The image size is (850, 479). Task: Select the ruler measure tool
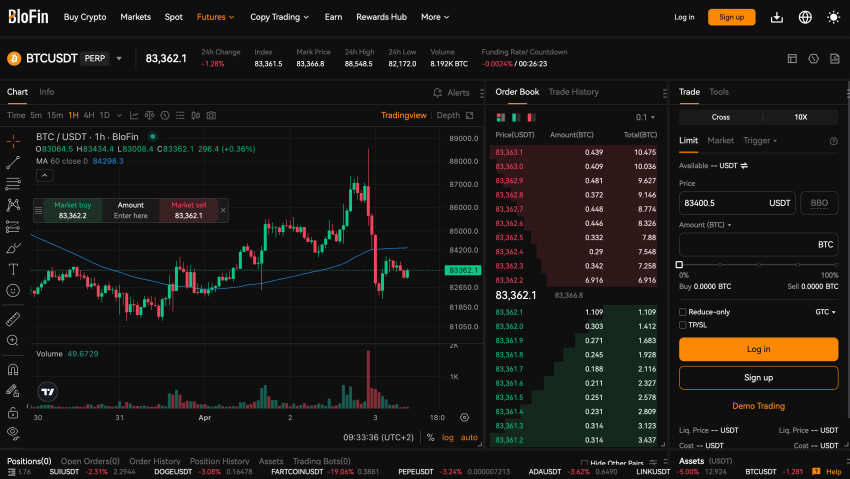(x=13, y=319)
